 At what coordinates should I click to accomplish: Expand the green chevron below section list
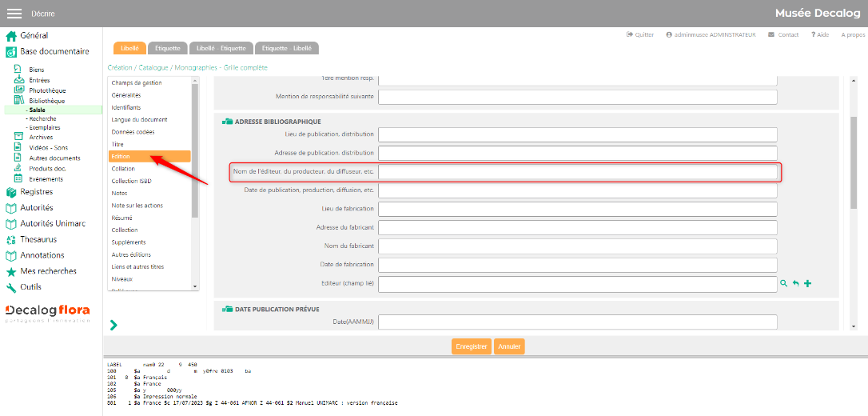[x=113, y=325]
